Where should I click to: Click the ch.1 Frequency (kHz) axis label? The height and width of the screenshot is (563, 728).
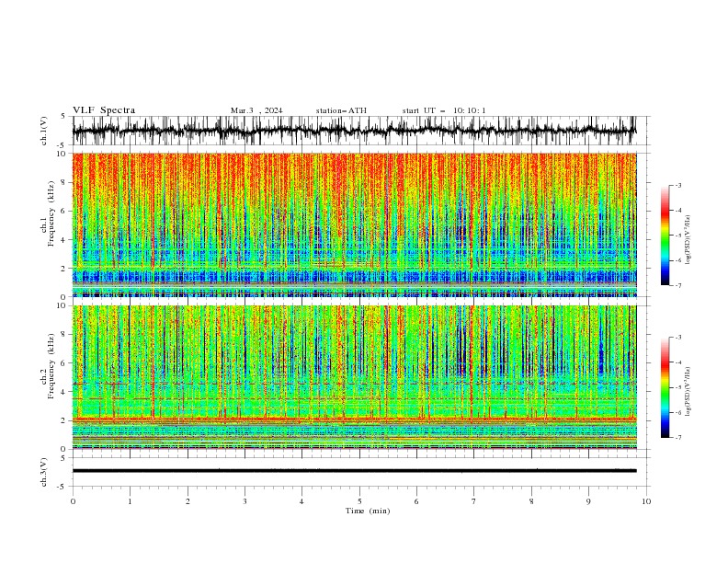pos(50,215)
